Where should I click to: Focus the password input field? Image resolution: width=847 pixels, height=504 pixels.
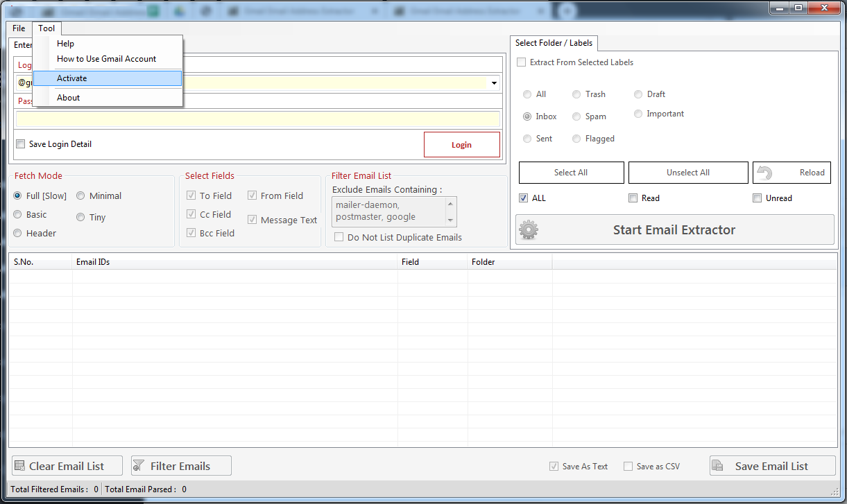tap(258, 119)
